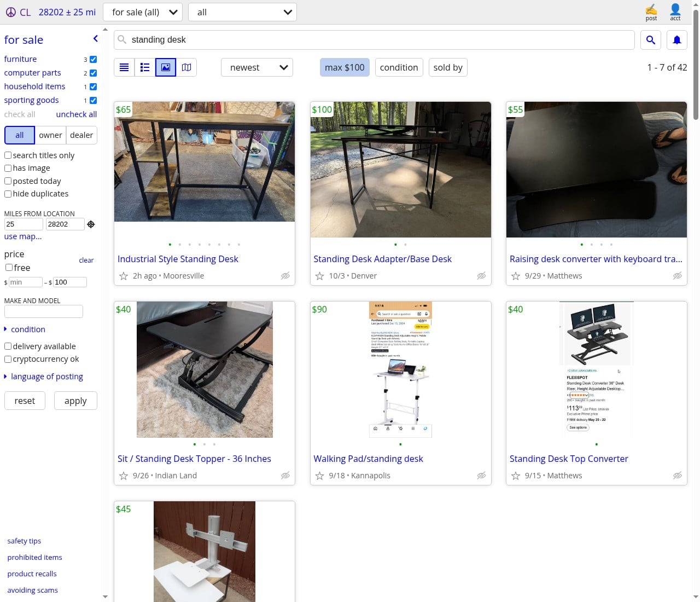
Task: Open the safety tips link
Action: [24, 541]
